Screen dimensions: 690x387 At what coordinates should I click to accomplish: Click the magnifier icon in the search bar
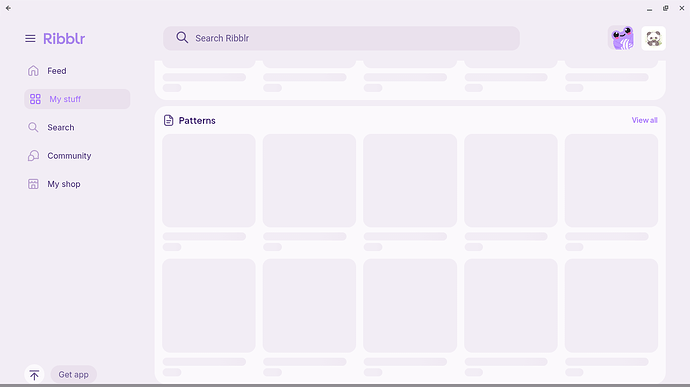[182, 38]
